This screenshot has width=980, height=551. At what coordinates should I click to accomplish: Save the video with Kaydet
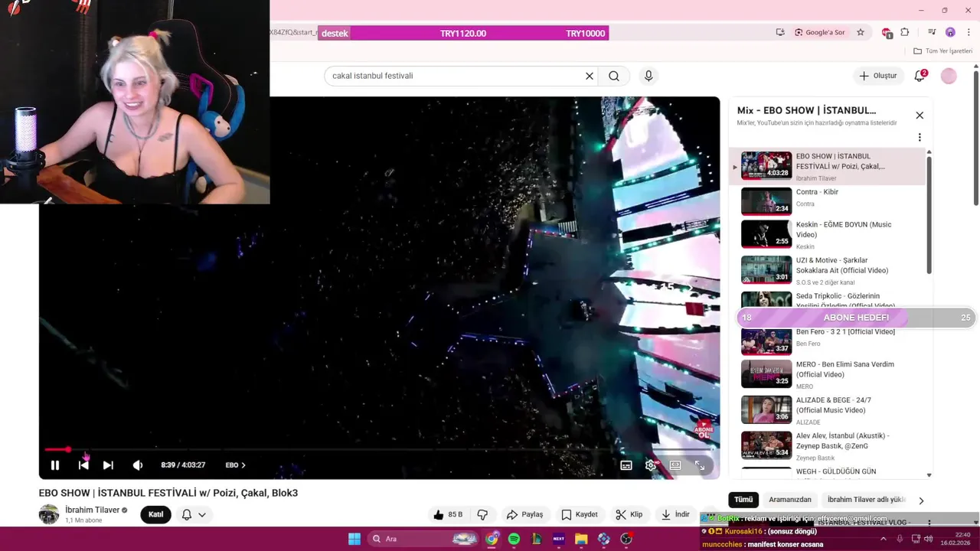[579, 514]
